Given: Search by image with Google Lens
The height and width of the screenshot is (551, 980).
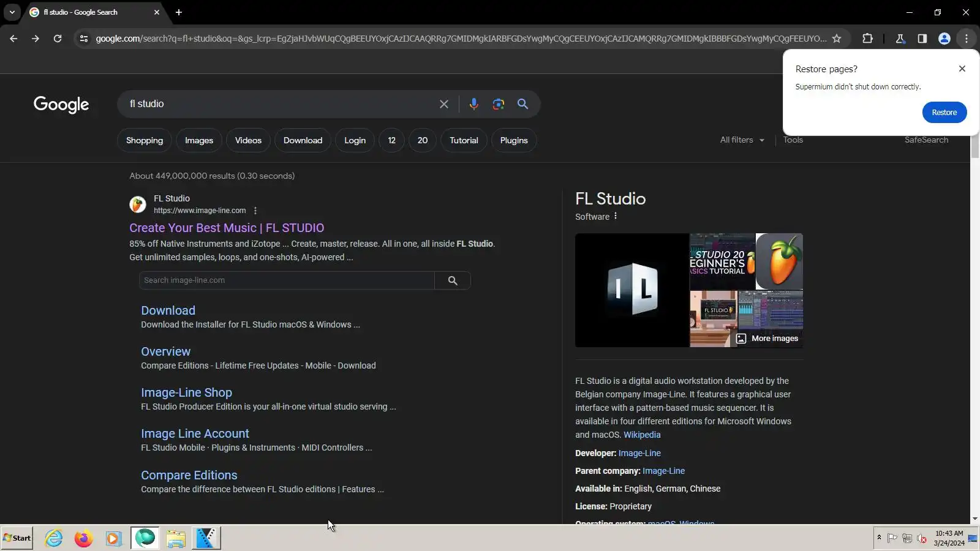Looking at the screenshot, I should coord(499,104).
